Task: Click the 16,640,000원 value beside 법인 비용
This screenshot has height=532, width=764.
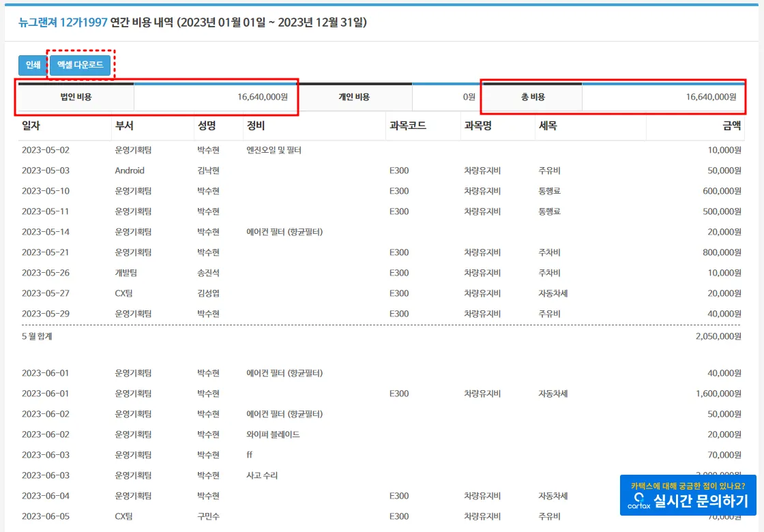Action: [x=263, y=97]
